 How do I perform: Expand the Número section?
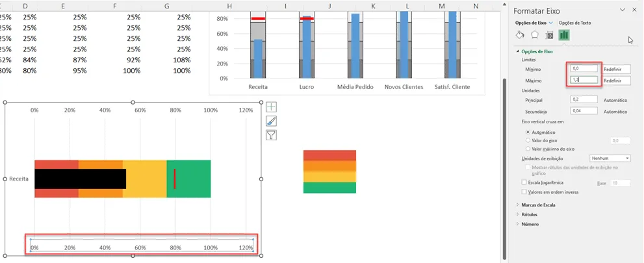530,224
